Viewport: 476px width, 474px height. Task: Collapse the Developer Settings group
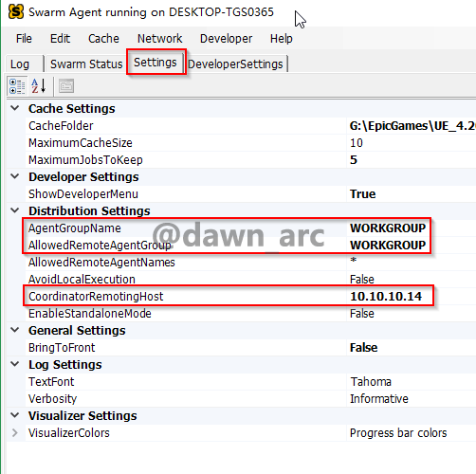[x=14, y=176]
